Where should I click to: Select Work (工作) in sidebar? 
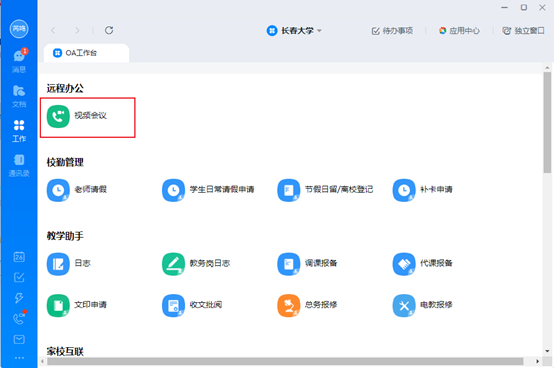[19, 131]
